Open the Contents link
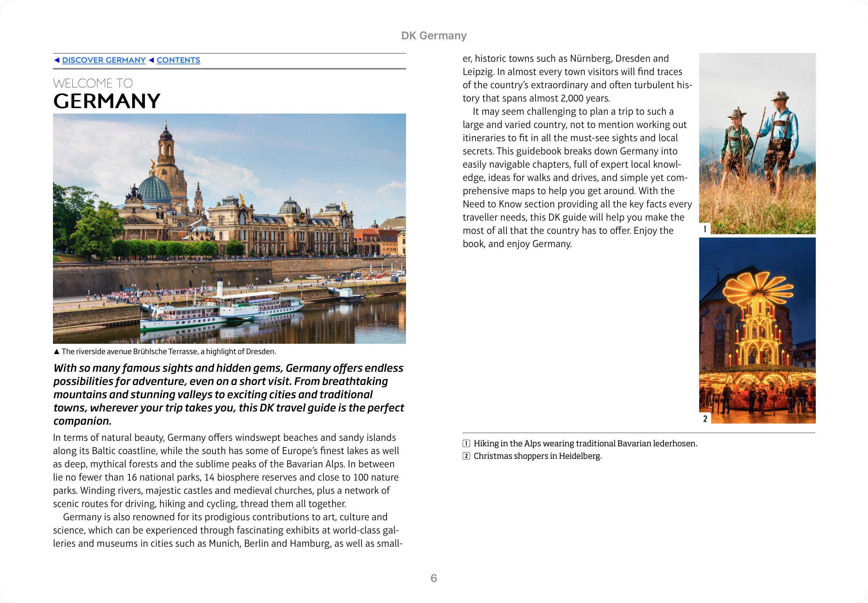The image size is (868, 603). [178, 60]
